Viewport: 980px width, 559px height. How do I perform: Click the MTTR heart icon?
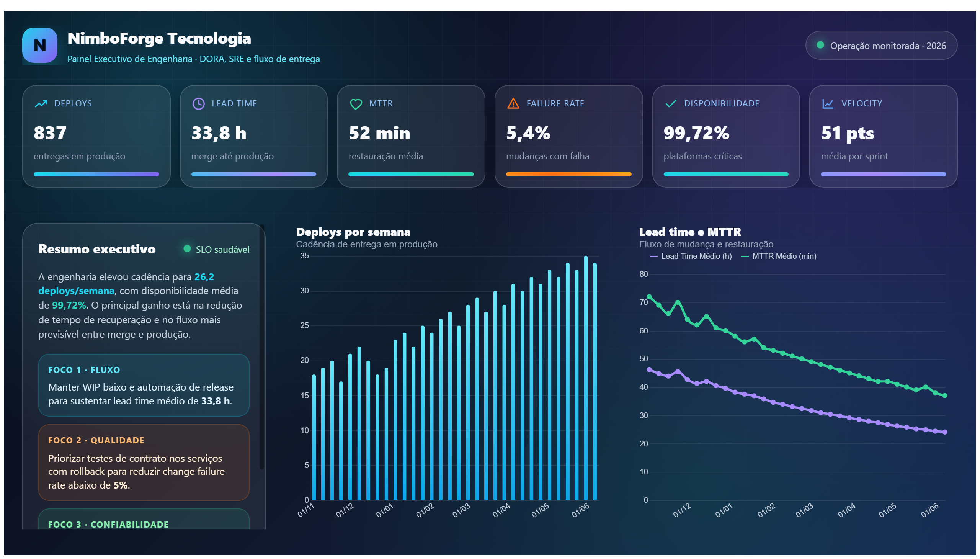pyautogui.click(x=356, y=104)
